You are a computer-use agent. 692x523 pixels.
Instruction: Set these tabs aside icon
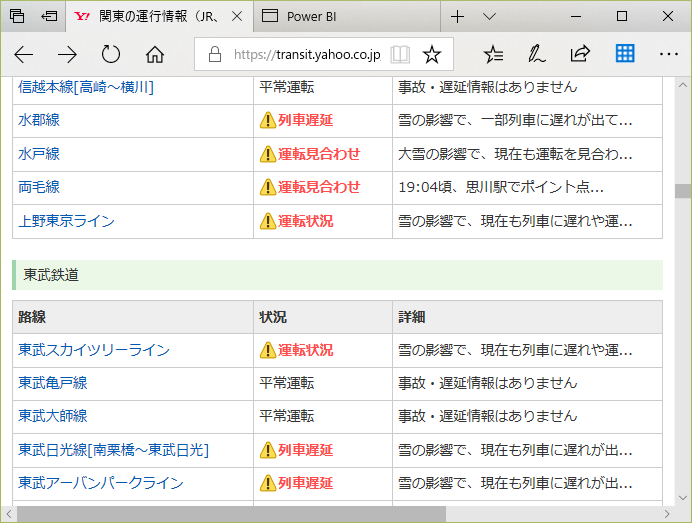click(49, 16)
